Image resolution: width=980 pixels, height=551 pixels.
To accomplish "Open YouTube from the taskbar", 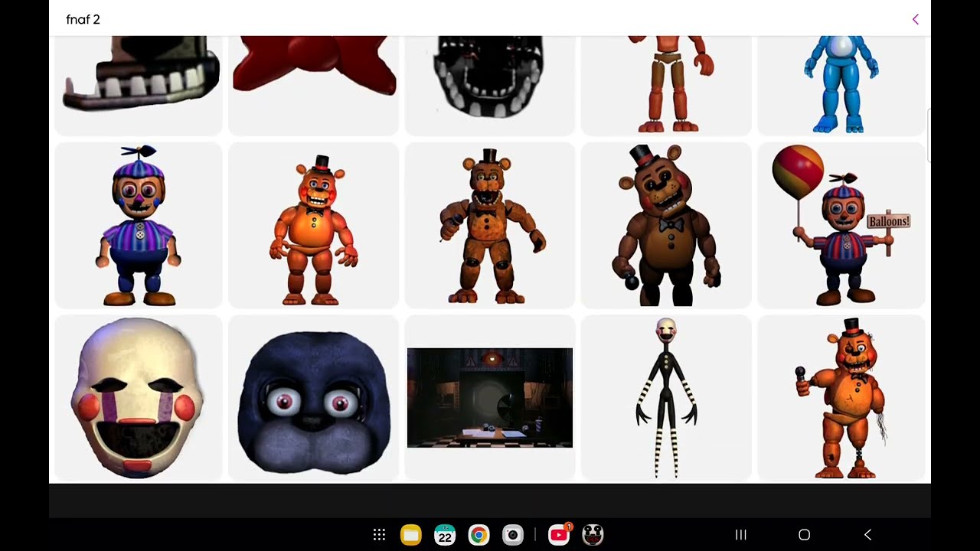I will tap(559, 535).
